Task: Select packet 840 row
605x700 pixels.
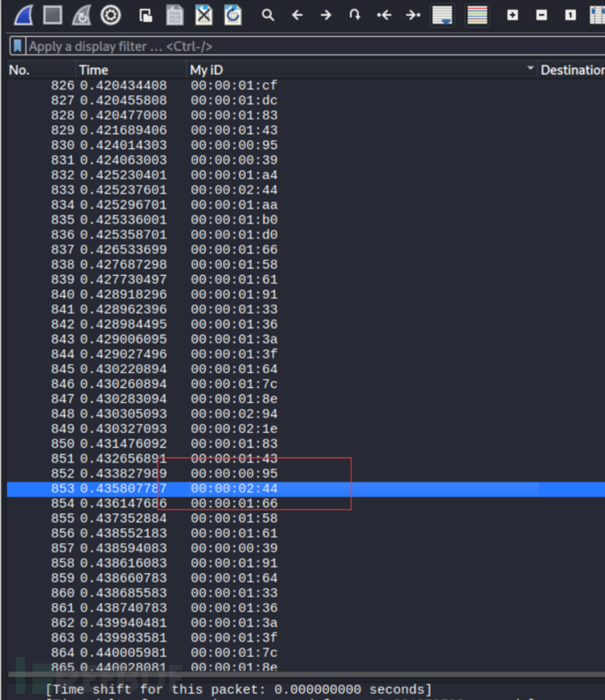Action: pyautogui.click(x=306, y=294)
